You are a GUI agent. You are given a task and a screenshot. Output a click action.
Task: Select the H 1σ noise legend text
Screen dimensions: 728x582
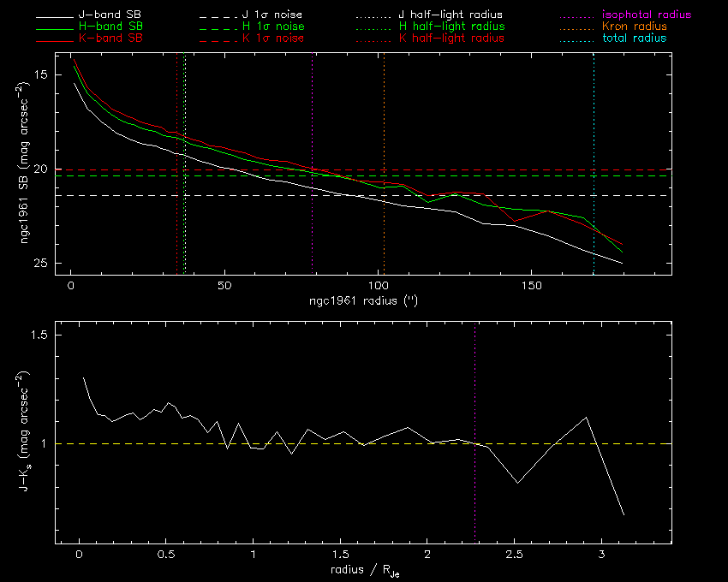(274, 27)
